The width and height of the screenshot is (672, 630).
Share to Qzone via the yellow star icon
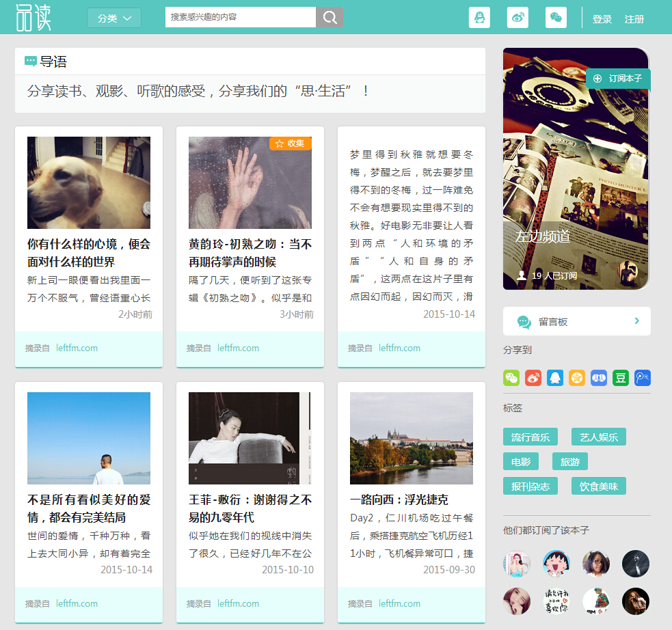(x=577, y=378)
